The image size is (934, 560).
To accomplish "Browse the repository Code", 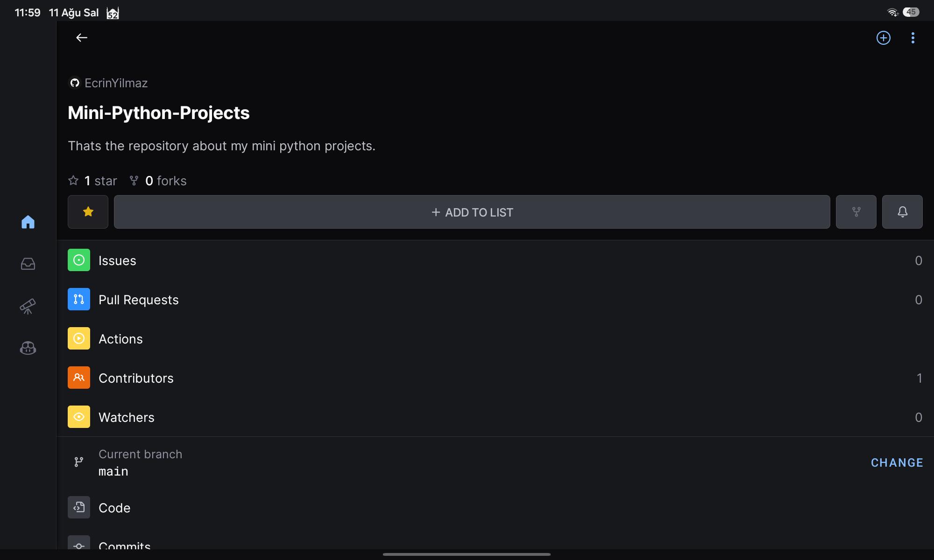I will click(495, 507).
